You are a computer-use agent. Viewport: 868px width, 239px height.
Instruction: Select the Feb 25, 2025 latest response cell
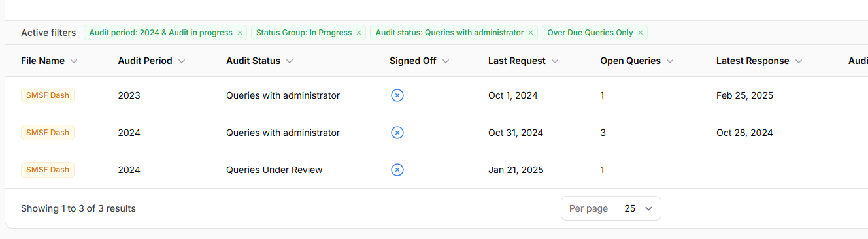[x=744, y=95]
